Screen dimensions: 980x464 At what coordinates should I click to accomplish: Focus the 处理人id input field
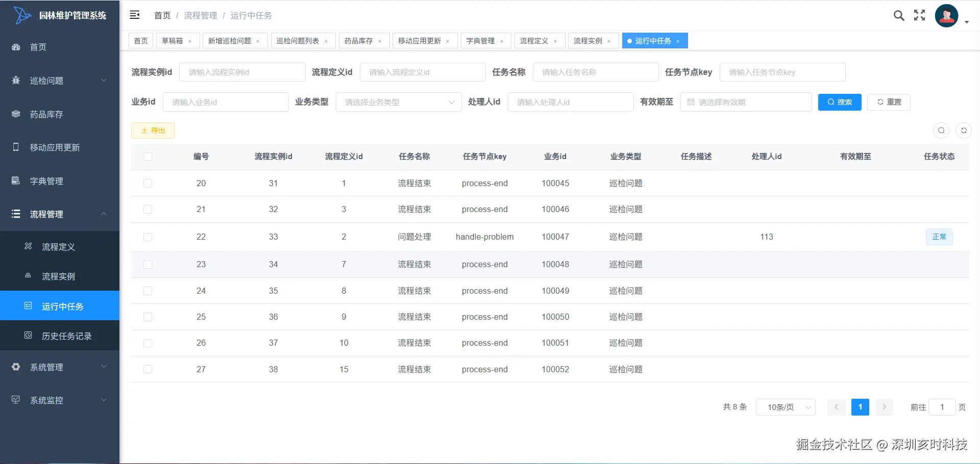(571, 102)
